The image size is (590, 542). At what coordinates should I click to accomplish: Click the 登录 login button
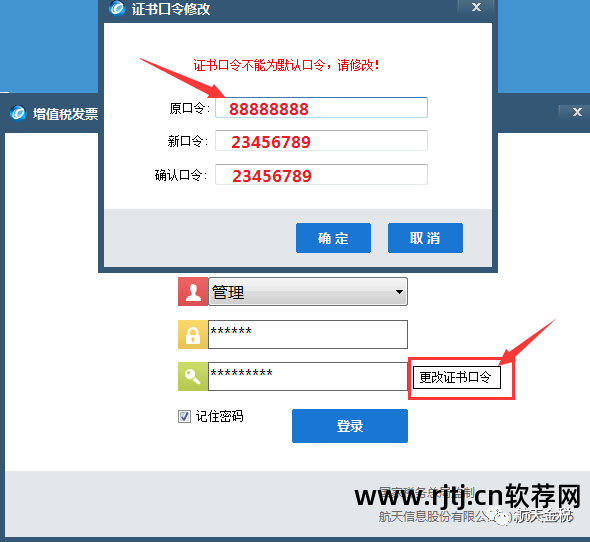point(350,426)
